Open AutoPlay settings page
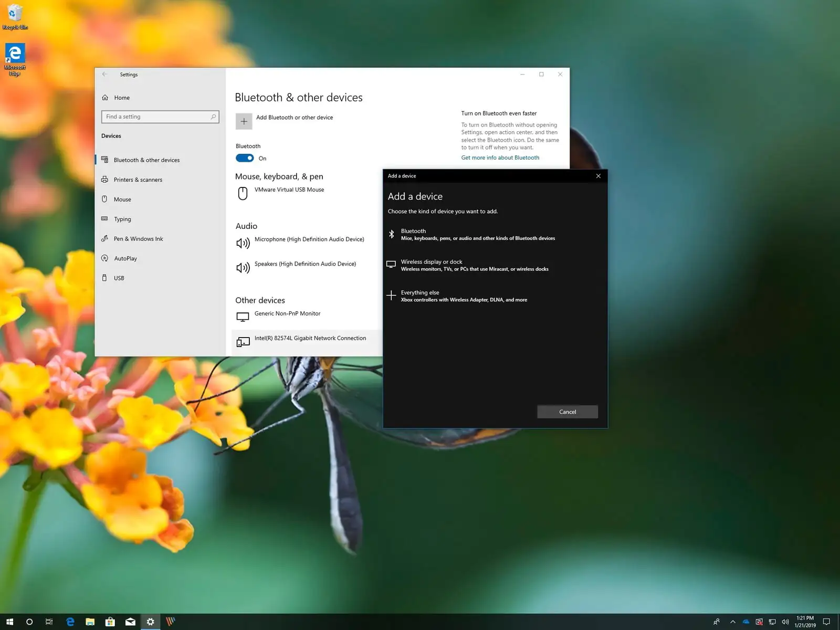Screen dimensions: 840x630 (x=125, y=258)
